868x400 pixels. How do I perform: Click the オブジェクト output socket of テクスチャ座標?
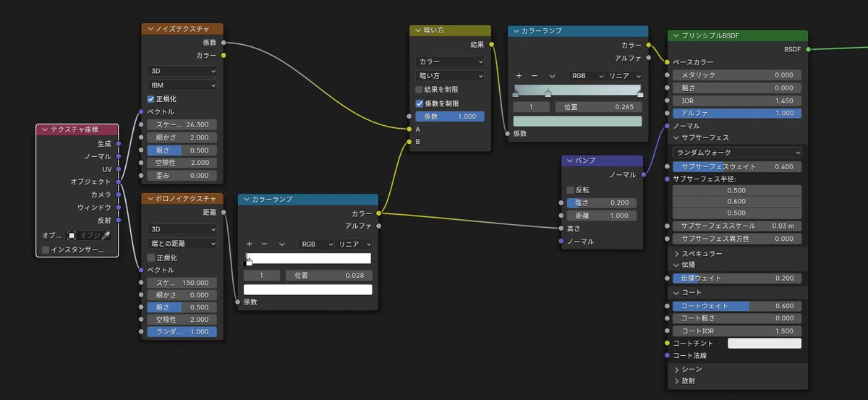(x=119, y=182)
